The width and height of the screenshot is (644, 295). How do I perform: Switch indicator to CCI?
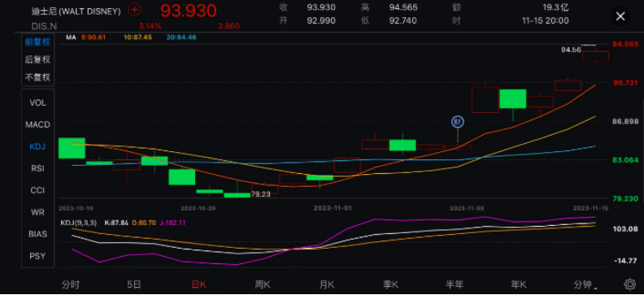(x=37, y=190)
